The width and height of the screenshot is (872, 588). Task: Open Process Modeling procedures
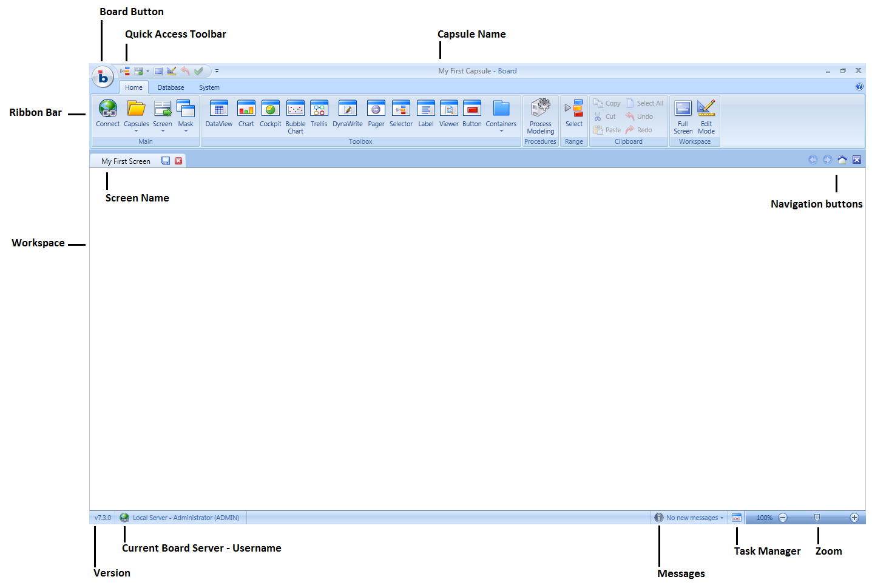[x=540, y=116]
